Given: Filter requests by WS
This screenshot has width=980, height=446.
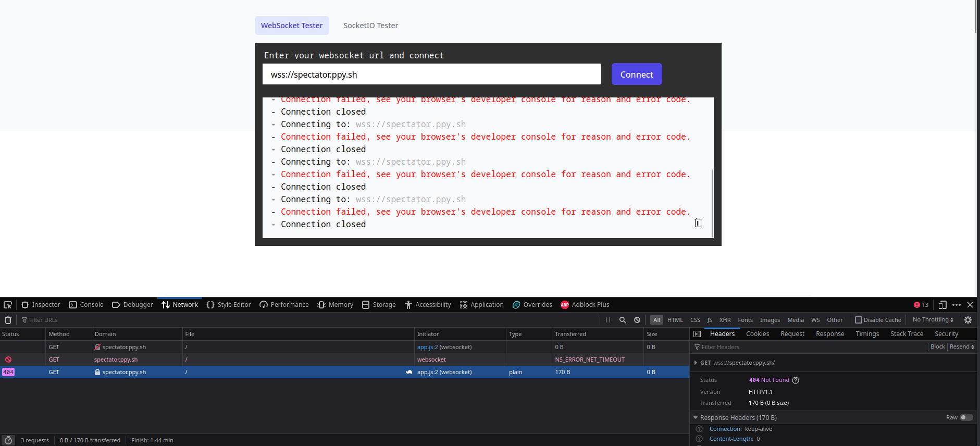Looking at the screenshot, I should 815,320.
